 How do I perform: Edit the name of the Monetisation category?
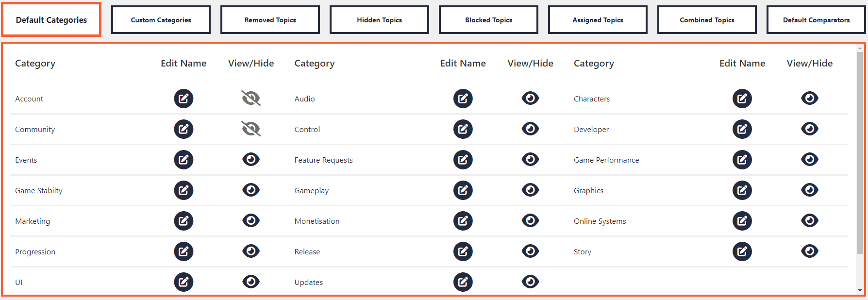point(463,221)
